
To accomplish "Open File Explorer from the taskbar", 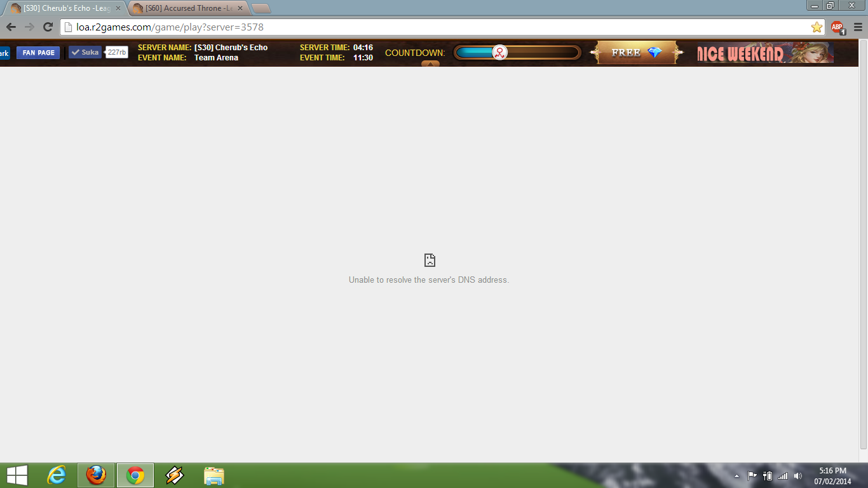I will pyautogui.click(x=214, y=475).
